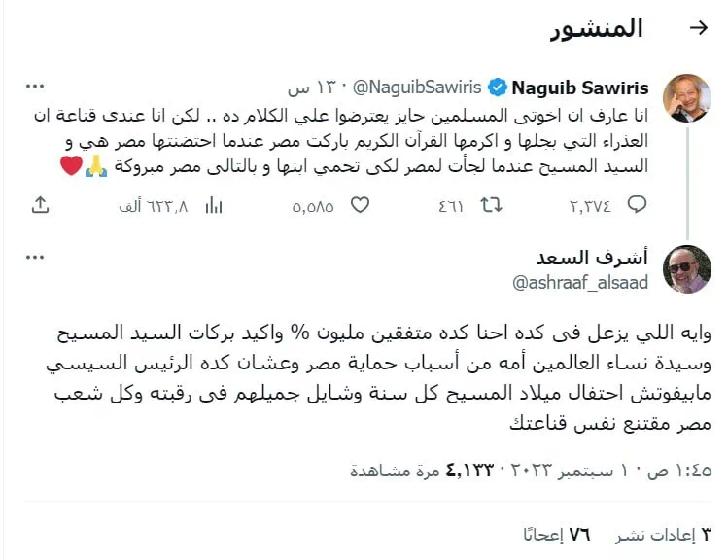Open the reply bubble on Naguib Sawiris tweet

(x=637, y=205)
